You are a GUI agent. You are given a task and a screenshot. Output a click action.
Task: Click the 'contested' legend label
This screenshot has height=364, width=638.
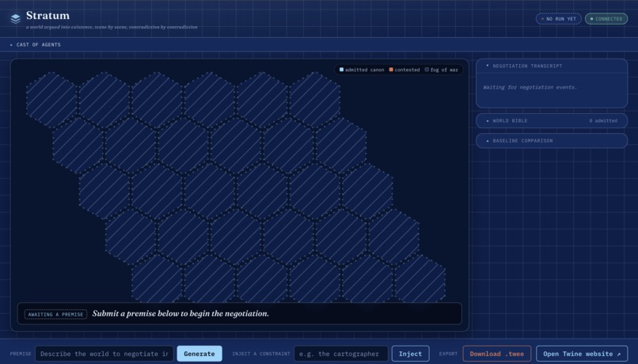coord(407,70)
